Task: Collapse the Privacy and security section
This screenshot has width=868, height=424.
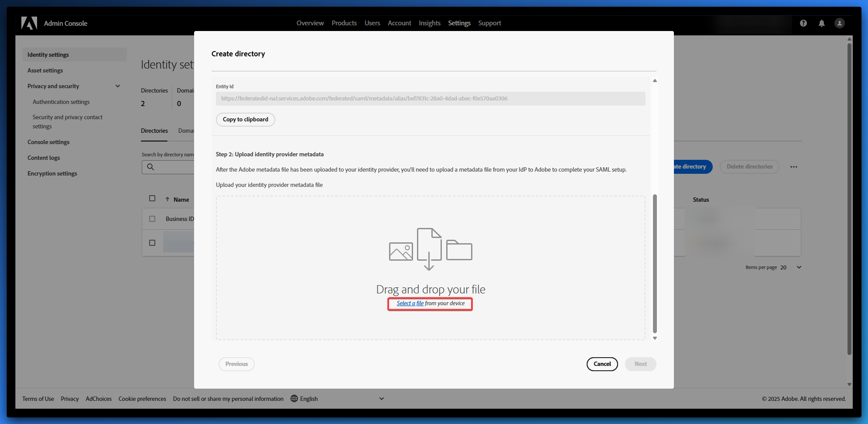Action: click(117, 86)
